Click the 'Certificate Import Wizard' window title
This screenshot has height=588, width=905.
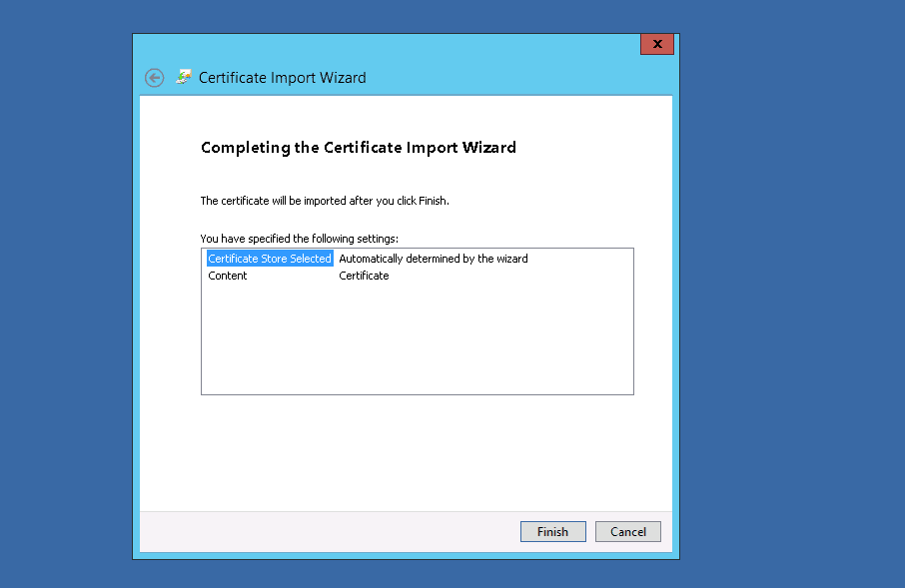click(283, 78)
